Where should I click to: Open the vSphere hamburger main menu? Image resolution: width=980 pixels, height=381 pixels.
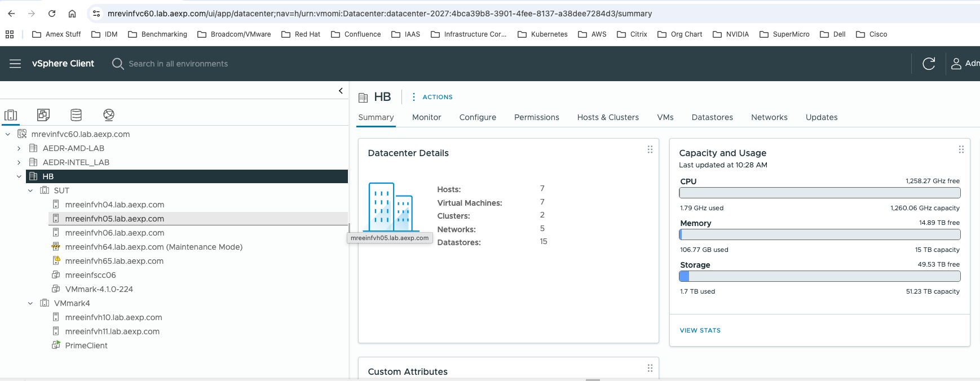point(15,64)
